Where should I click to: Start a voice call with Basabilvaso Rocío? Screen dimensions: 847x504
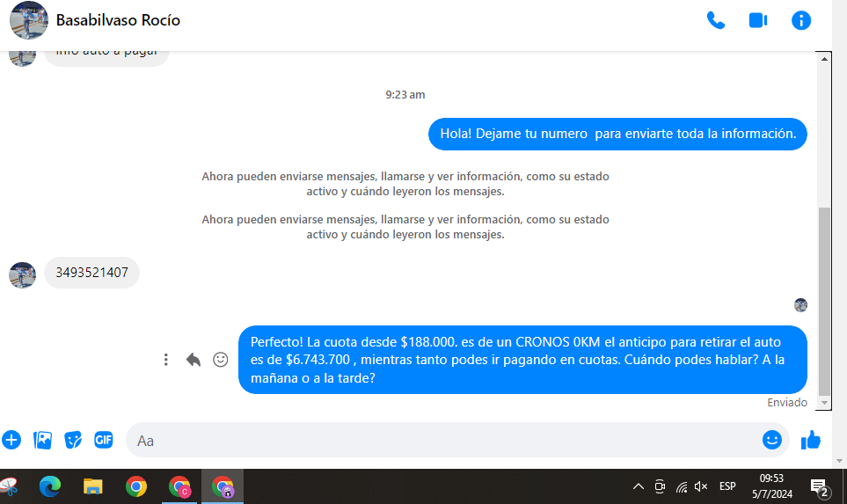tap(716, 20)
